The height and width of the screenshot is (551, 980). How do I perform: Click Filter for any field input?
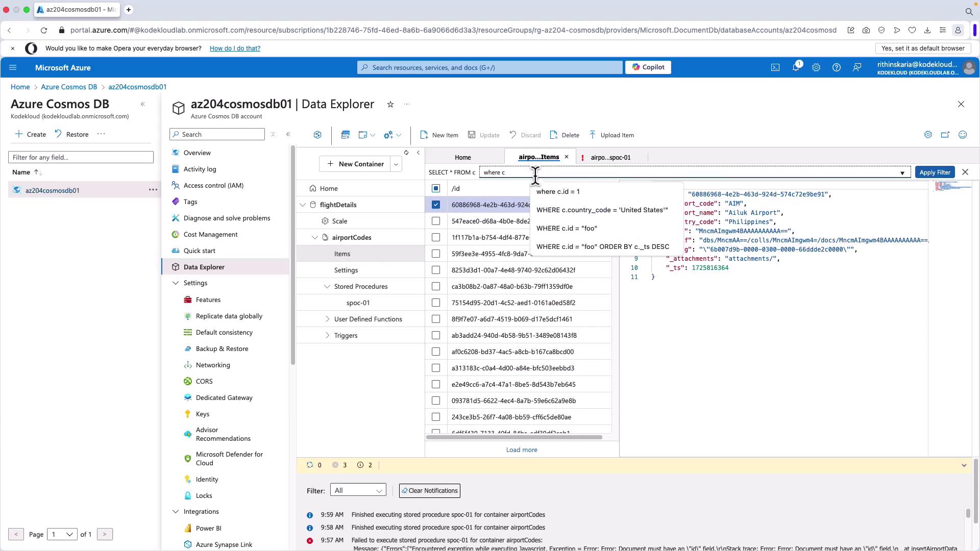coord(81,157)
